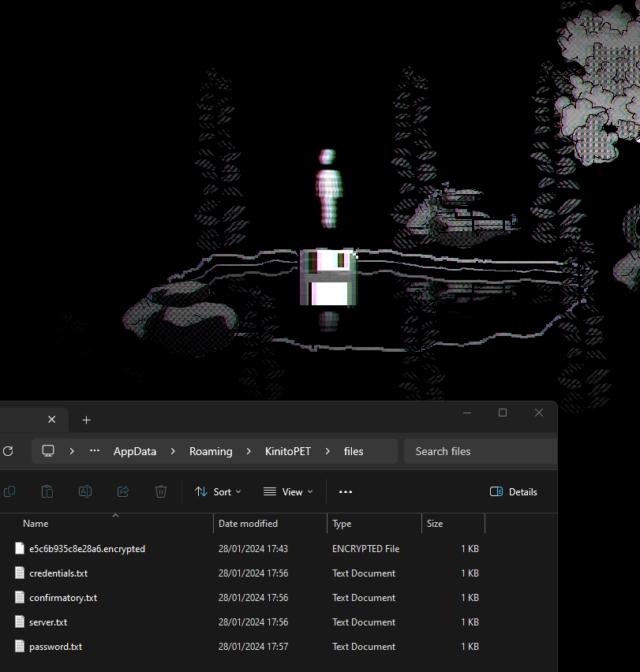Select confirmatory.txt file
The image size is (640, 672).
[x=63, y=597]
